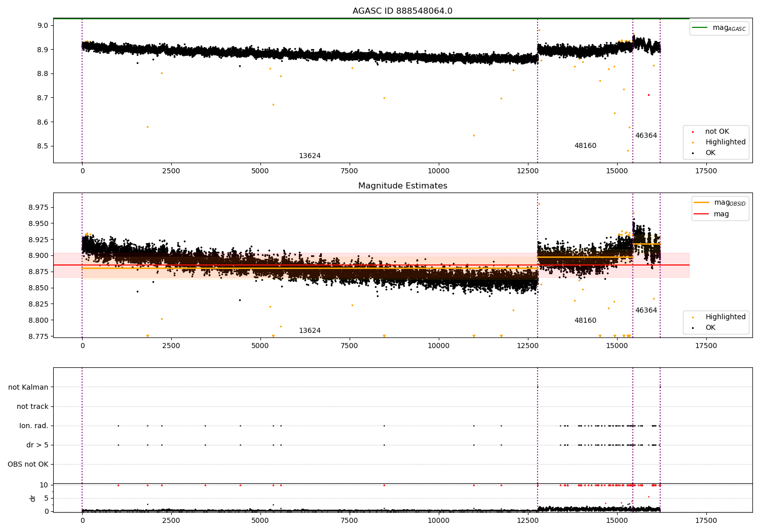Screen dimensions: 760x532
Task: Click x-axis tick 5000 under middle plot
Action: [260, 346]
